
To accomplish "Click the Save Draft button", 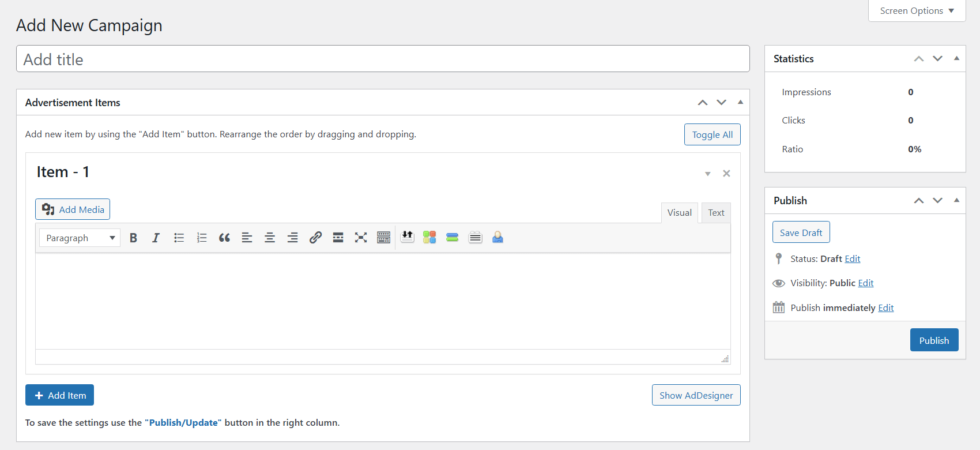I will click(801, 232).
